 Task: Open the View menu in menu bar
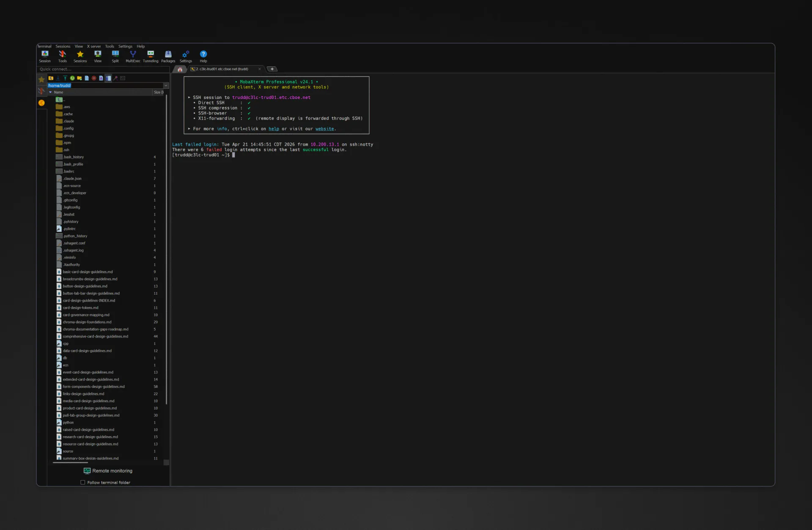pyautogui.click(x=79, y=47)
